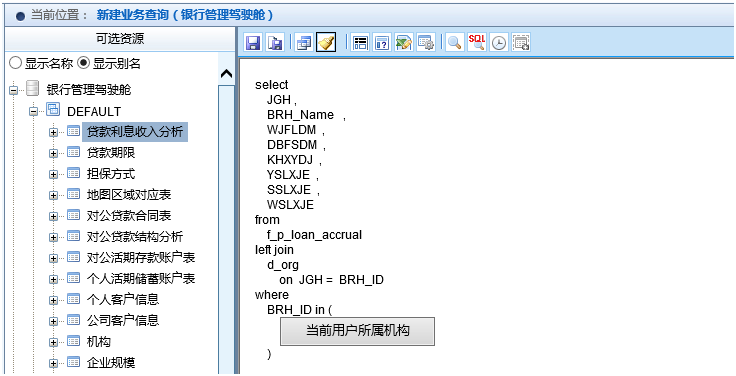Viewport: 736px width, 376px height.
Task: Click the cascading windows icon
Action: (304, 43)
